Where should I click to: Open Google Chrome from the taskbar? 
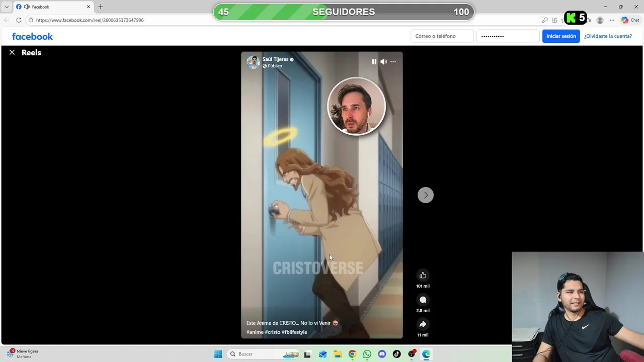352,354
